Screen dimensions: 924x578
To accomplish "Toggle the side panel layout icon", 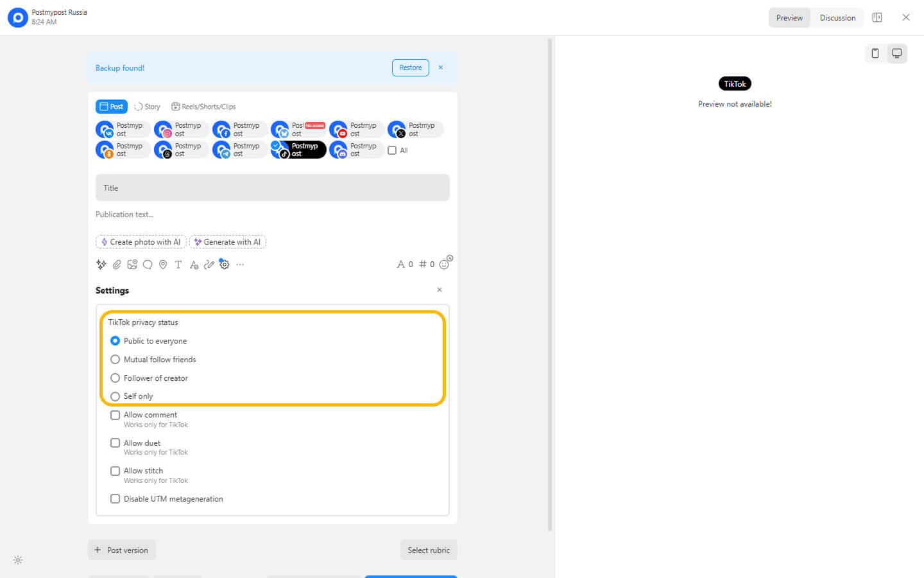I will (877, 17).
